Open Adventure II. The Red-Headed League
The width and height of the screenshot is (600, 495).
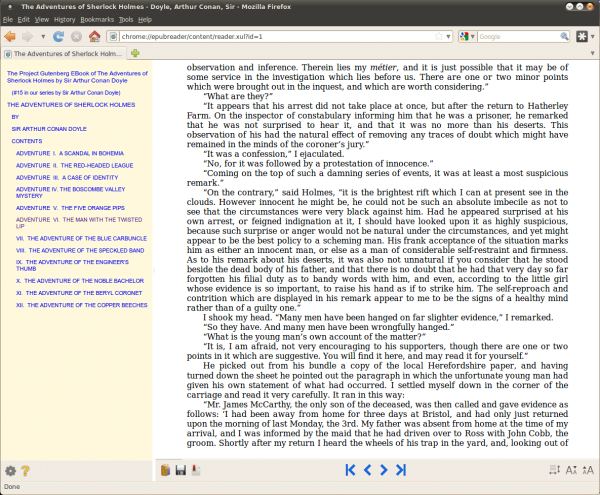pyautogui.click(x=75, y=166)
